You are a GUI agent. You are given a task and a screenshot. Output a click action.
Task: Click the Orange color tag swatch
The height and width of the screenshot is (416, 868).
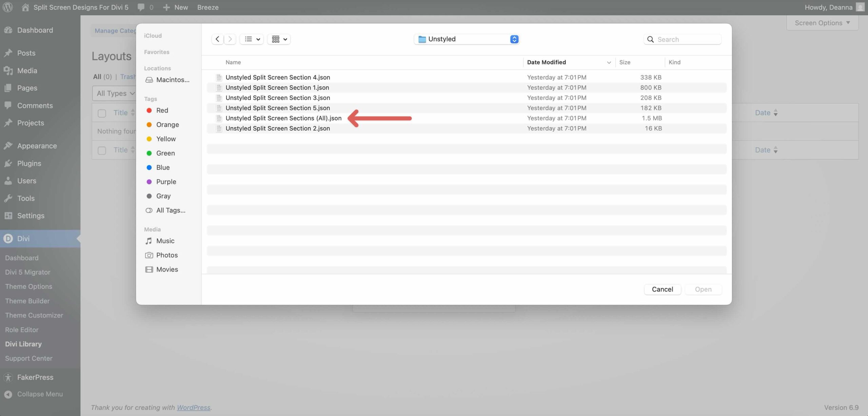coord(149,124)
